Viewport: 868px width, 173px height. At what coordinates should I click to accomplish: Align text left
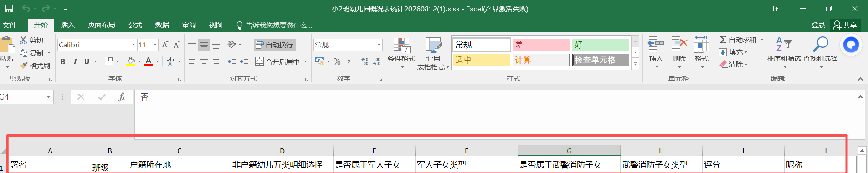192,61
